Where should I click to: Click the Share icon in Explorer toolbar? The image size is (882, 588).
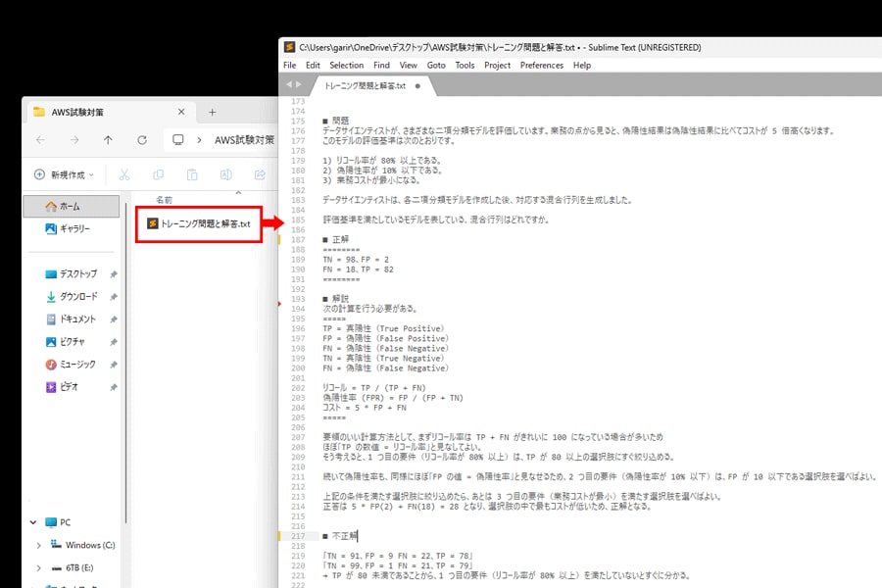(x=260, y=175)
